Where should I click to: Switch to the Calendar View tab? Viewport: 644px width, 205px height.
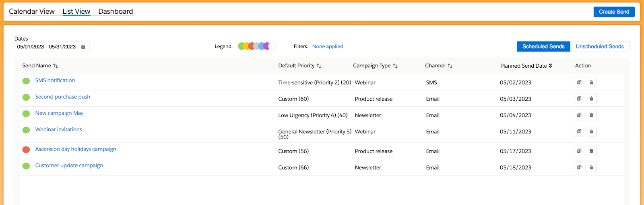tap(32, 11)
